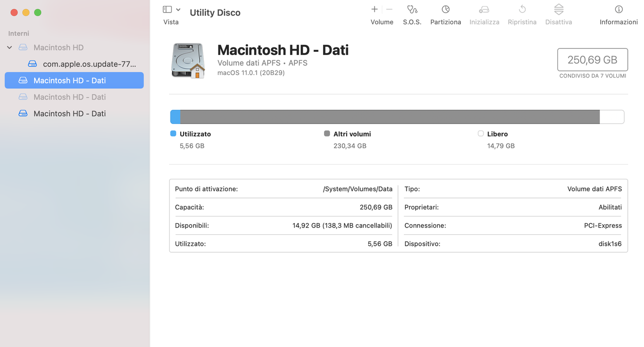
Task: Click the Ripristina restore arrow icon
Action: 522,9
